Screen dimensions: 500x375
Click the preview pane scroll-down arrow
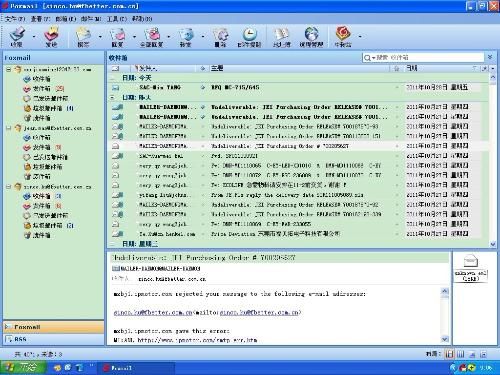[x=445, y=339]
